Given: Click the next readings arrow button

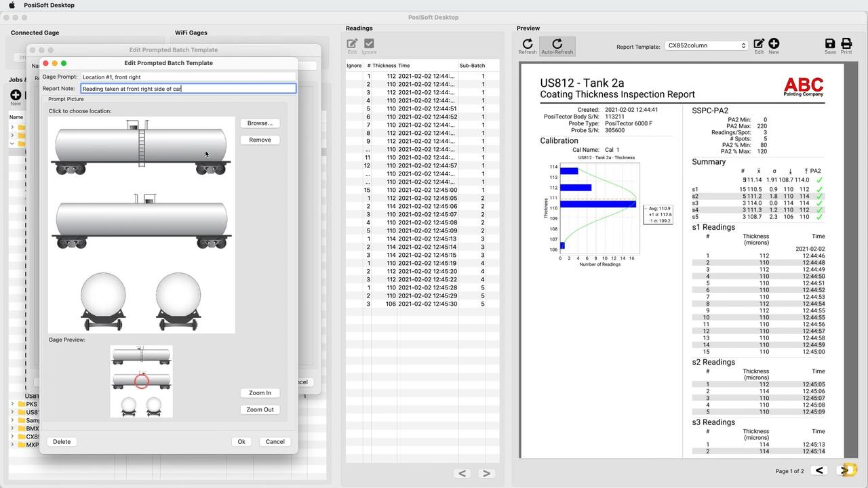Looking at the screenshot, I should click(486, 473).
